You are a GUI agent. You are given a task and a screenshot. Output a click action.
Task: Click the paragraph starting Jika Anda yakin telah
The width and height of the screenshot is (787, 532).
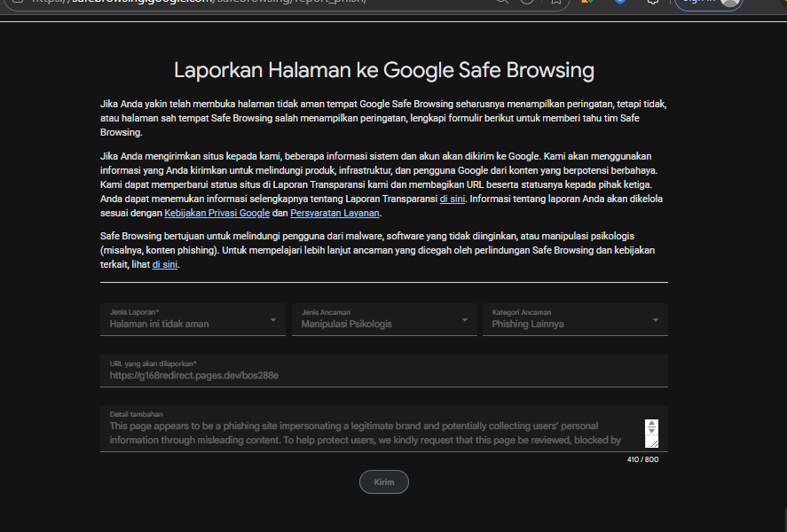[384, 118]
